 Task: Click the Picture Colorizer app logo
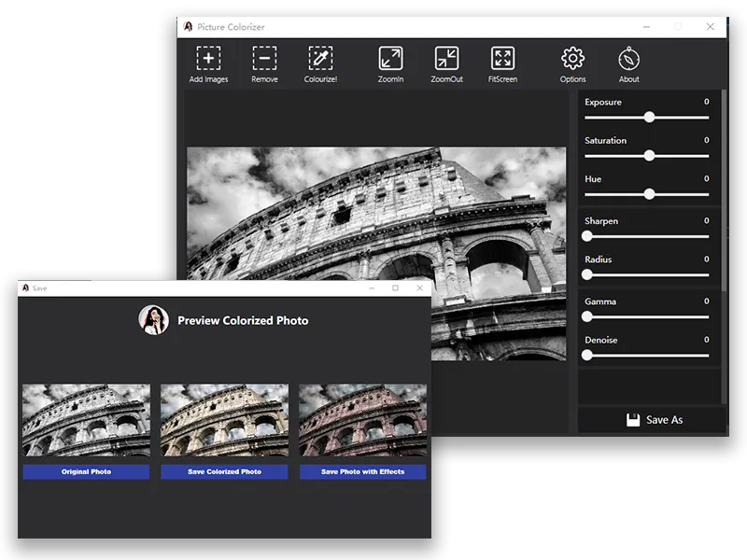(x=188, y=27)
